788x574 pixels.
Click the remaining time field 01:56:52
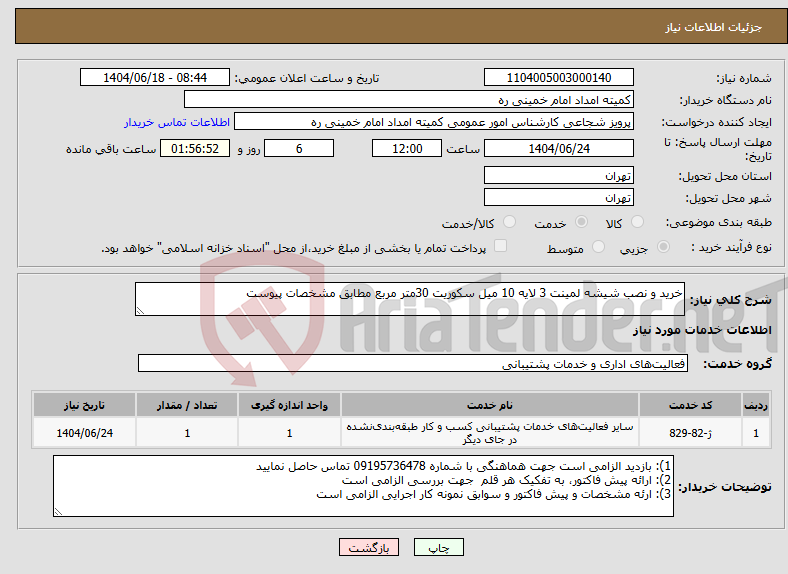[x=195, y=148]
